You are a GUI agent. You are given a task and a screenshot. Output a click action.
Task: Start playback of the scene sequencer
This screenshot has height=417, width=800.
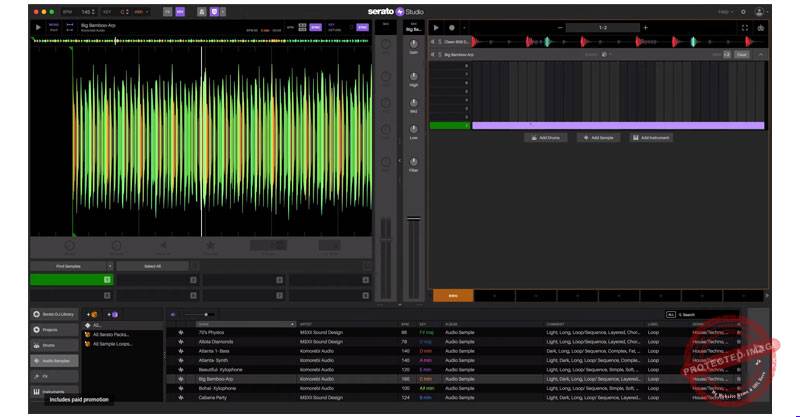[x=436, y=28]
